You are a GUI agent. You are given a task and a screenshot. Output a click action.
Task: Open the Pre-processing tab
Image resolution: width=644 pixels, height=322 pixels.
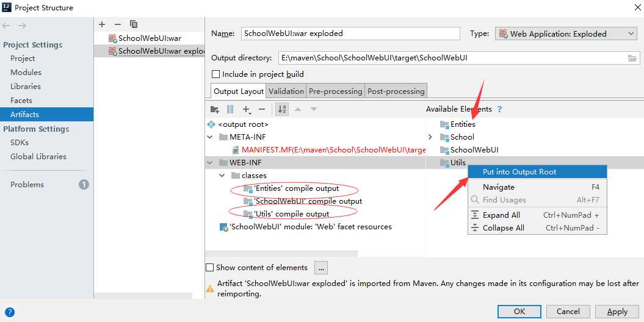coord(336,91)
